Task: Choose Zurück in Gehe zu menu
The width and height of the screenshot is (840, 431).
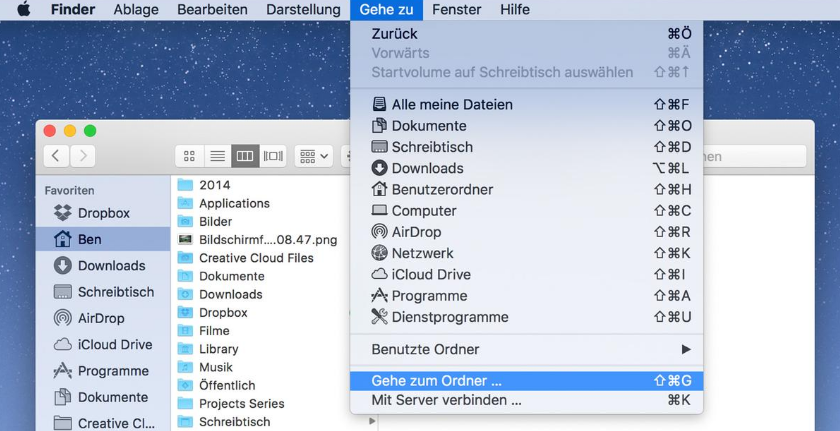Action: 527,34
